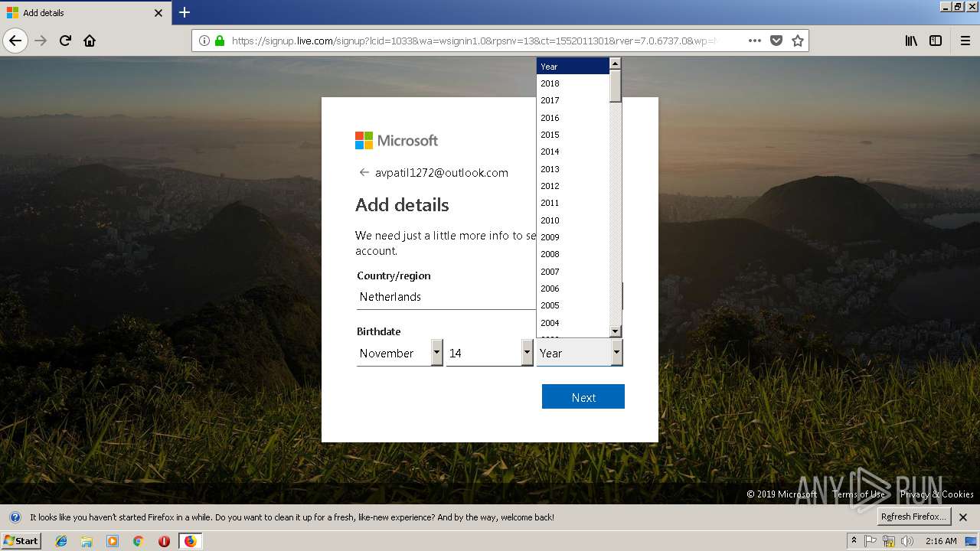Open the Privacy & Cookies link

(x=937, y=494)
